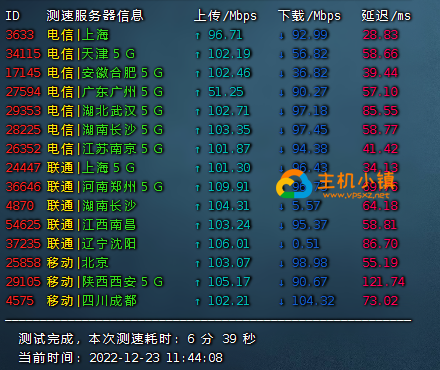Screen dimensions: 440x370
Task: Select the 电信|天津 5G server name
Action: pos(91,54)
